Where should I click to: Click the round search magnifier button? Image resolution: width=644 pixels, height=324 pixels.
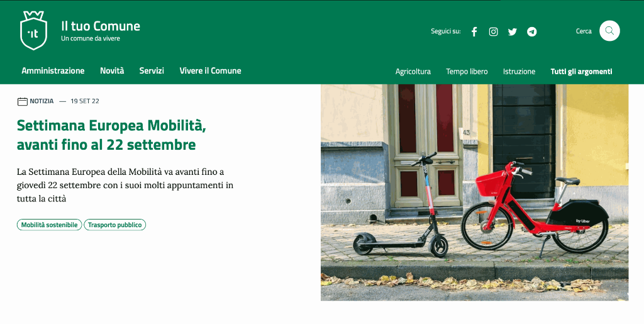pyautogui.click(x=609, y=31)
